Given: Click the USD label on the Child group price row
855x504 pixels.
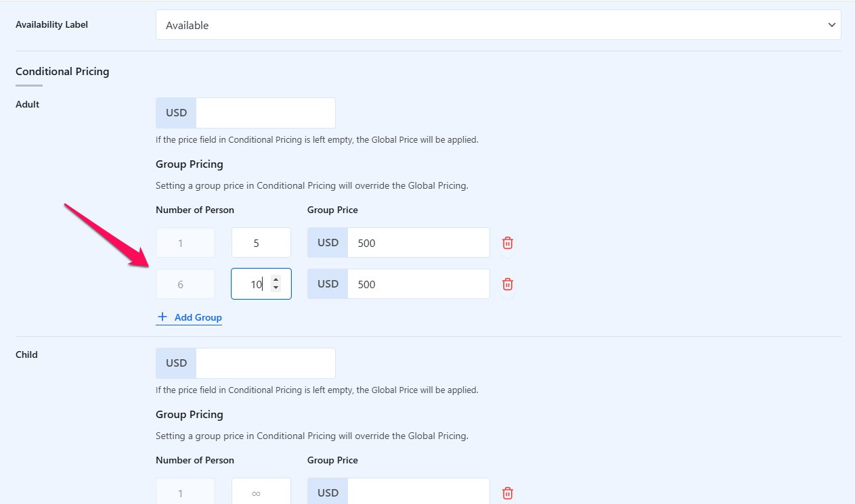Looking at the screenshot, I should click(x=327, y=492).
